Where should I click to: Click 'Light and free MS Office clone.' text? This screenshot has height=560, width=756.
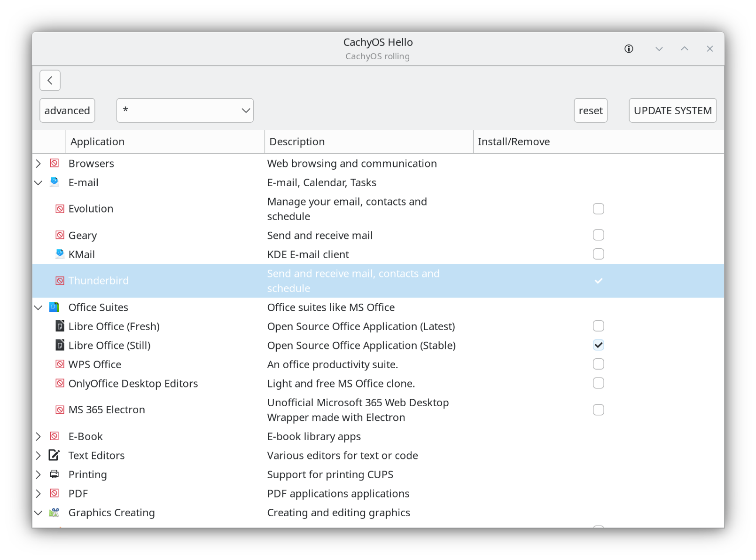click(341, 384)
